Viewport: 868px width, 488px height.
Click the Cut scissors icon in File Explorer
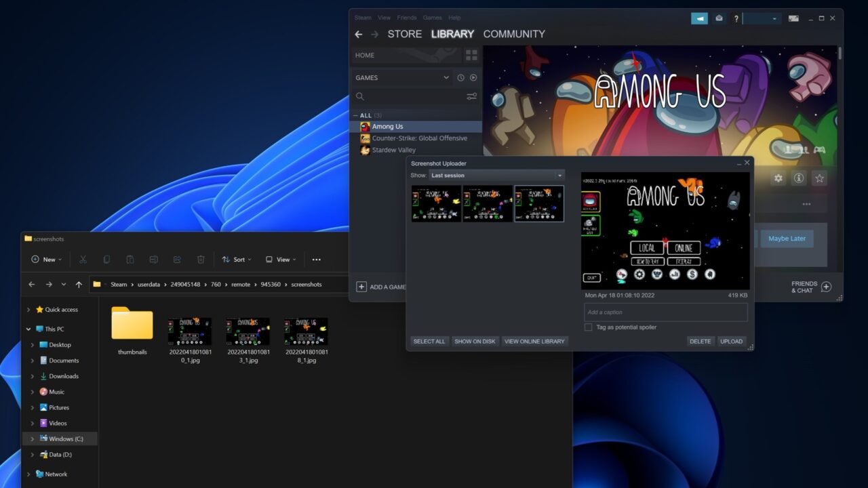pos(83,260)
